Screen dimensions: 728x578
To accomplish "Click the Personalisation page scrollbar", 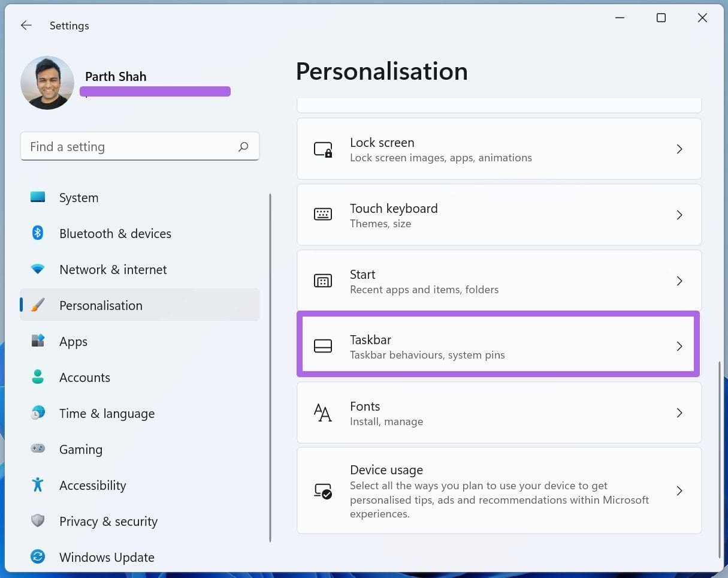I will [720, 459].
